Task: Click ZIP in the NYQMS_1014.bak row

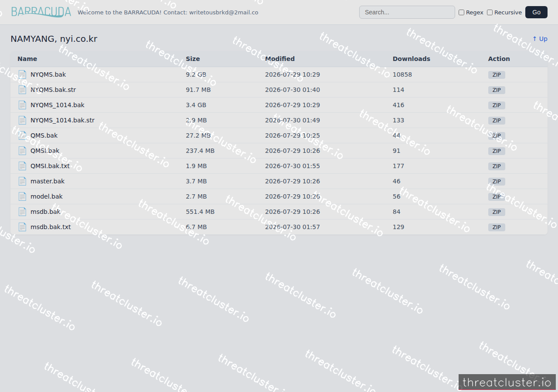Action: pos(497,105)
